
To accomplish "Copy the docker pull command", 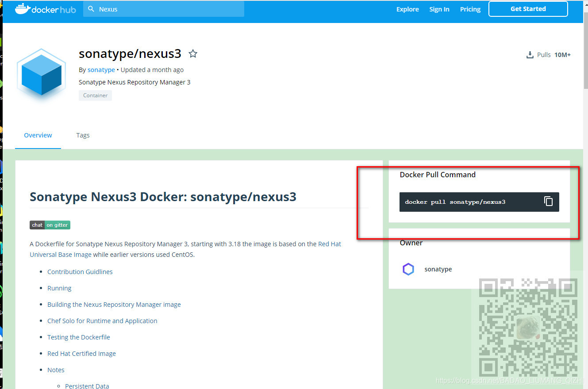I will (x=549, y=202).
